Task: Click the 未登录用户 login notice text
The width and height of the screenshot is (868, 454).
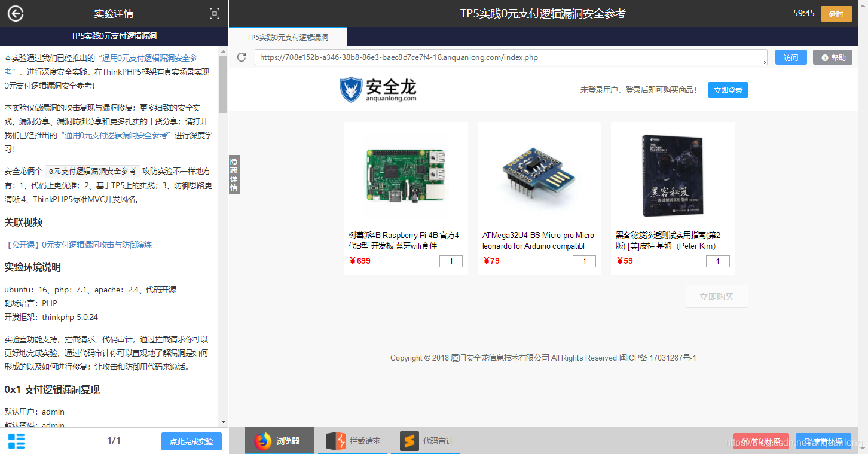Action: point(638,90)
